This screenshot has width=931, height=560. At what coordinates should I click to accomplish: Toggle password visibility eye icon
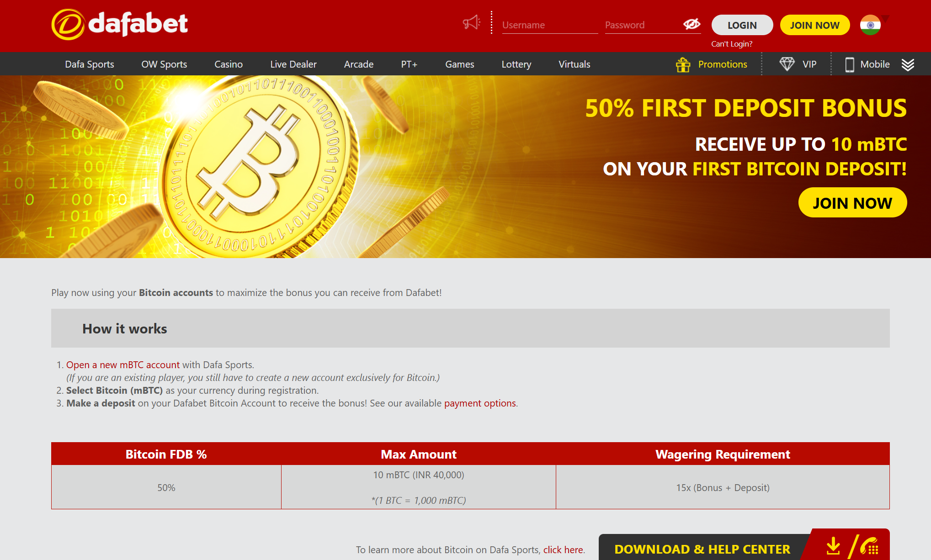(x=692, y=24)
